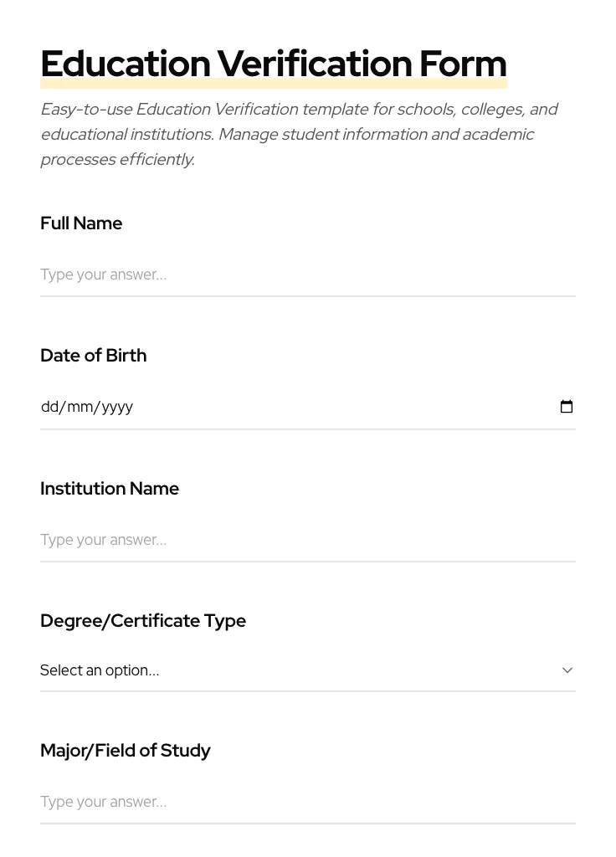Expand the Select an option dropdown
The image size is (616, 857).
click(x=308, y=670)
